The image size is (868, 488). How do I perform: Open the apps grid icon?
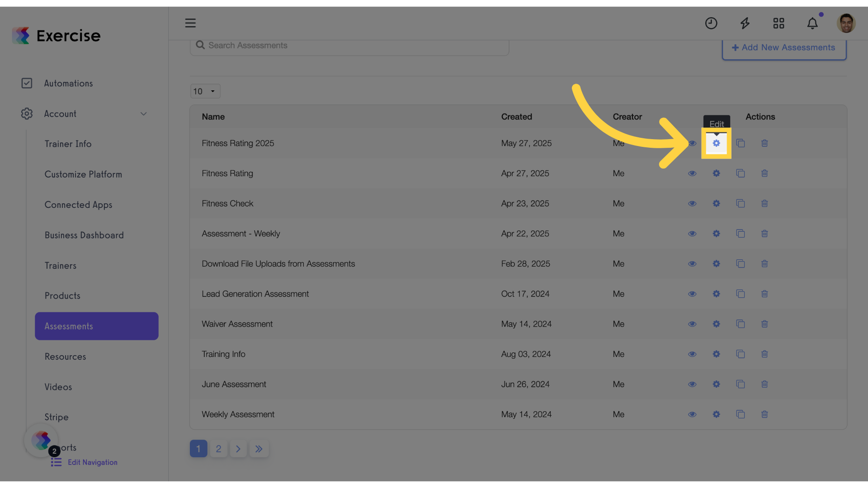(x=778, y=23)
